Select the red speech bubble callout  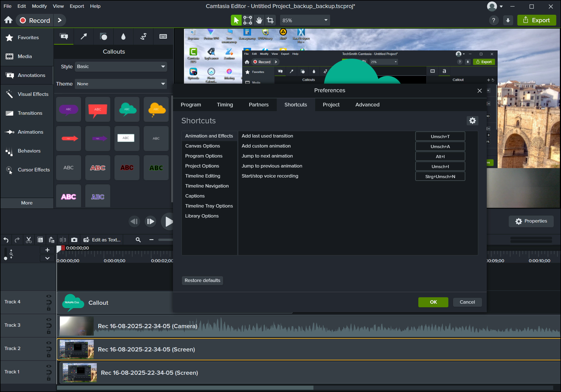pos(98,109)
